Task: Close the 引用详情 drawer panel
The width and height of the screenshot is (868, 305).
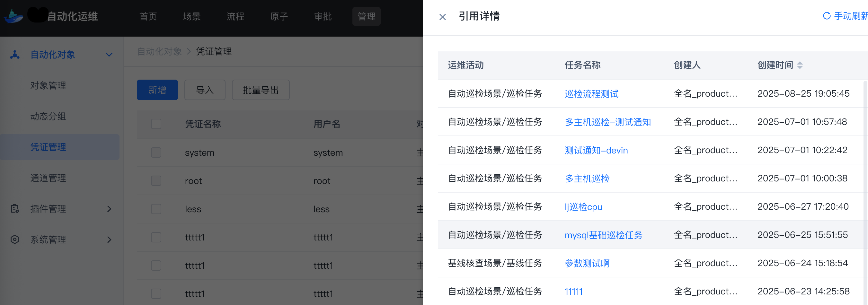Action: coord(442,17)
